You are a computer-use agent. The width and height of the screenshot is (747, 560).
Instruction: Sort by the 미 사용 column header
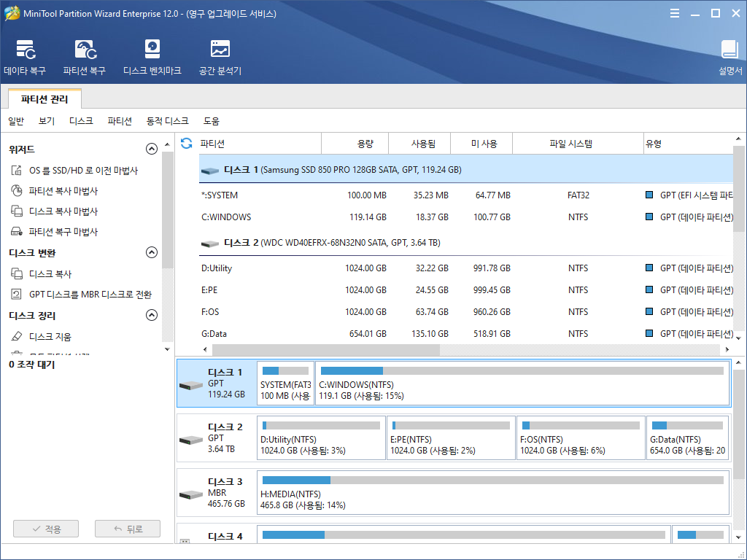click(x=481, y=144)
